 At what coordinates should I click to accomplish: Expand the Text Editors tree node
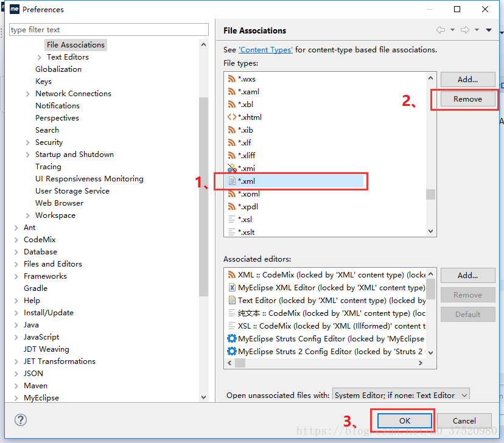[39, 57]
